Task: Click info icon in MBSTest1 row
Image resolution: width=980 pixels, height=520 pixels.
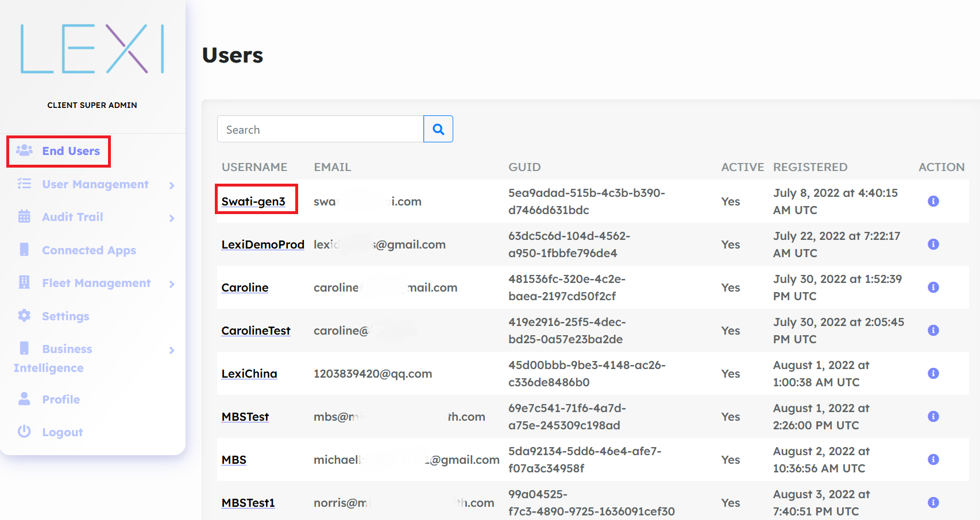Action: pos(933,502)
